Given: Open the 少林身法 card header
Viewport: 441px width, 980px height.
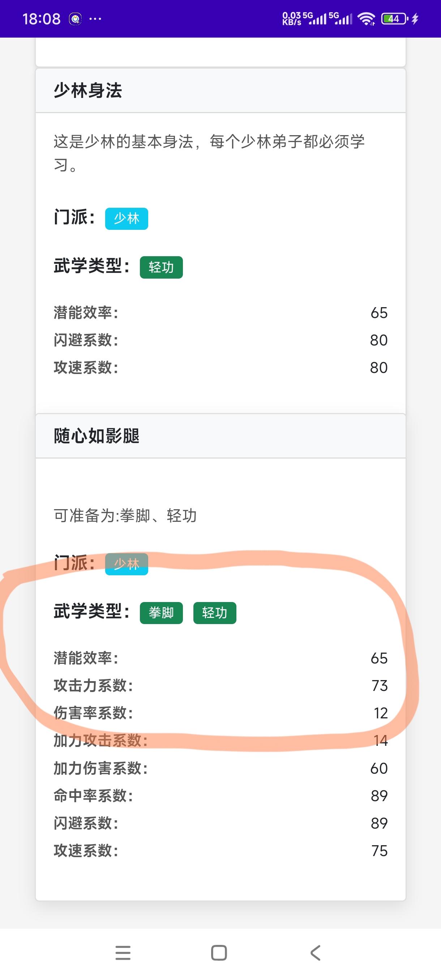Looking at the screenshot, I should point(220,91).
